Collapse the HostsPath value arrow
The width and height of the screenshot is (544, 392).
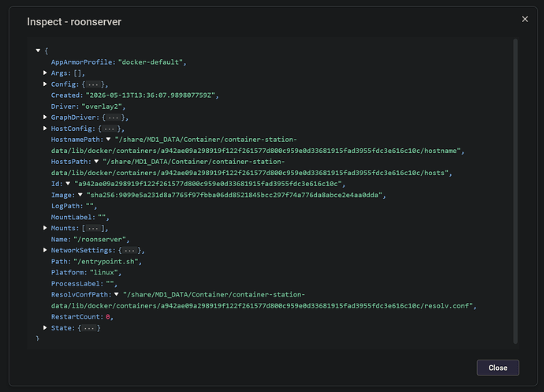tap(96, 162)
